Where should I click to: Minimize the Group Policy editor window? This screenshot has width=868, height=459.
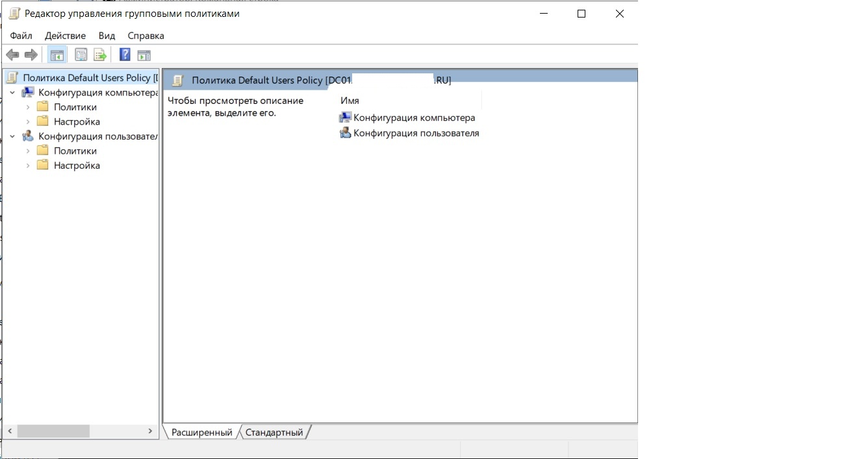[x=543, y=14]
